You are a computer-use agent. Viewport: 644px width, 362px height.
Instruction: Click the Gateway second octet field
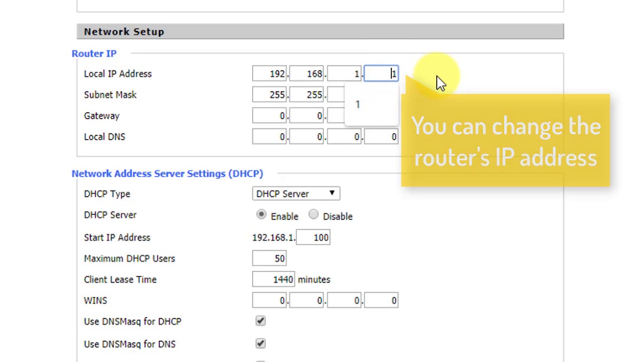click(x=307, y=116)
